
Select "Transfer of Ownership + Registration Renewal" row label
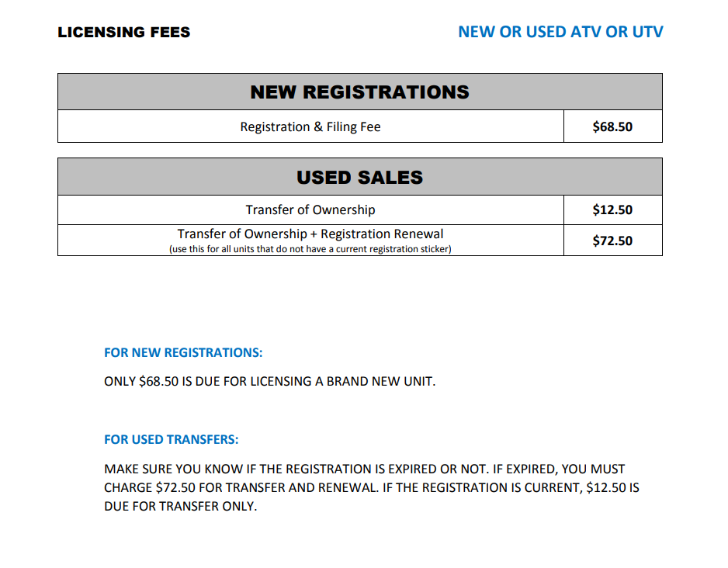(x=310, y=234)
